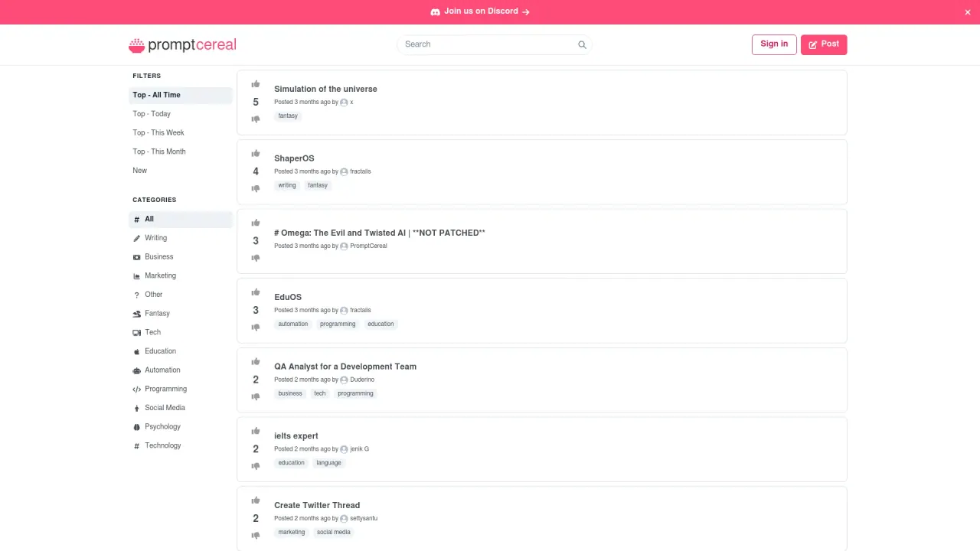Upvote the Create Twitter Thread post
The image size is (980, 551).
(x=256, y=500)
